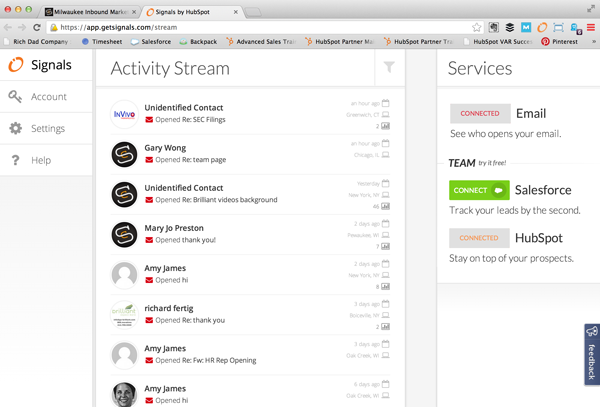Click the Buffer stack extension icon

510,27
